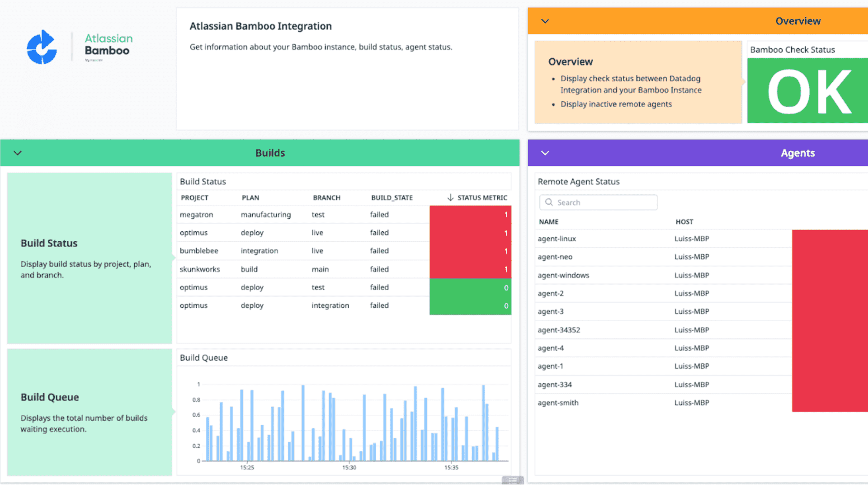
Task: Click 'Luiss-MBP' host for agent-linux
Action: pos(692,239)
